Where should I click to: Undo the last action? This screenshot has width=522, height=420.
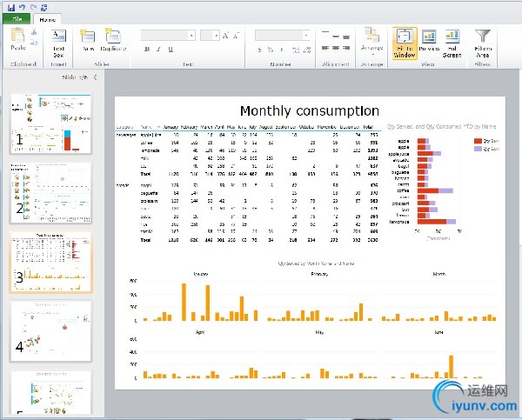(22, 7)
